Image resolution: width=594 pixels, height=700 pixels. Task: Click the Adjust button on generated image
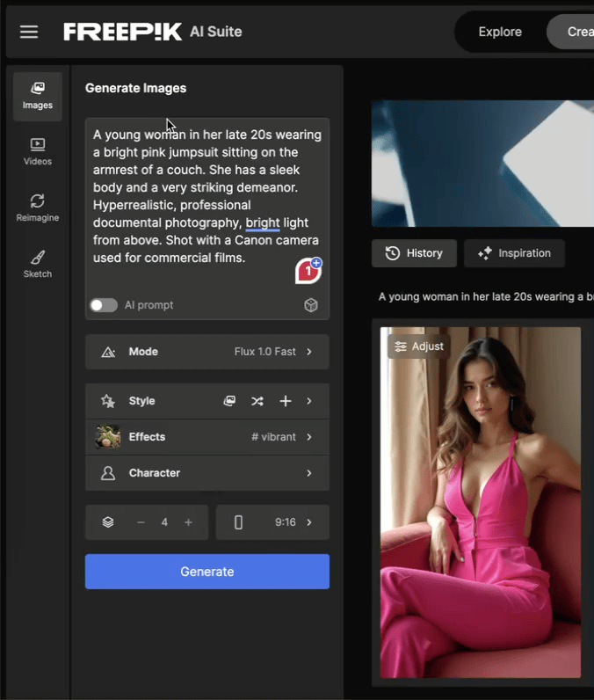click(x=419, y=346)
